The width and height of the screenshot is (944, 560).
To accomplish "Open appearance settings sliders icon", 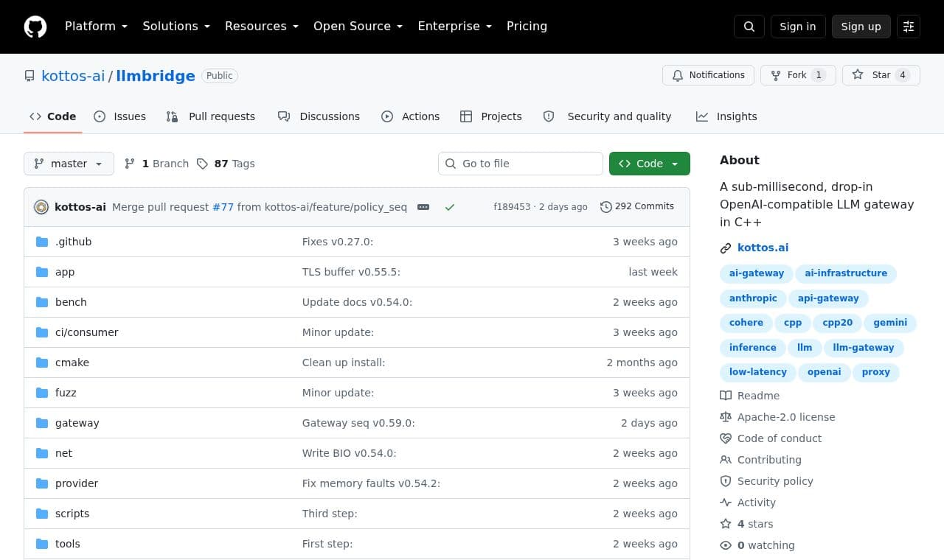I will click(x=909, y=27).
